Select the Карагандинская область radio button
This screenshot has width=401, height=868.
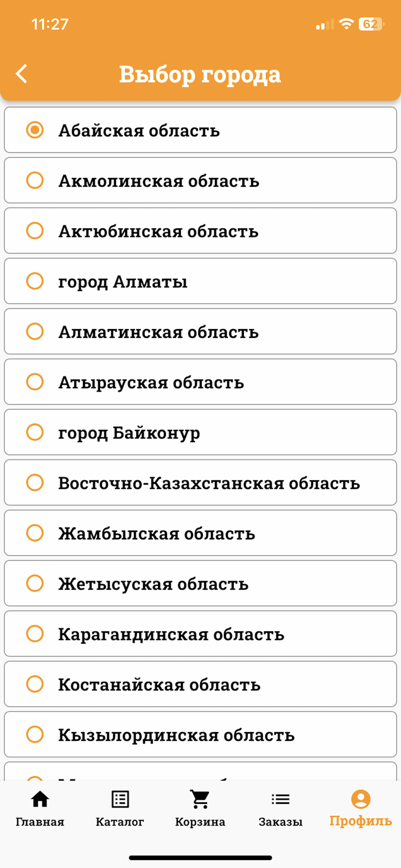coord(35,634)
